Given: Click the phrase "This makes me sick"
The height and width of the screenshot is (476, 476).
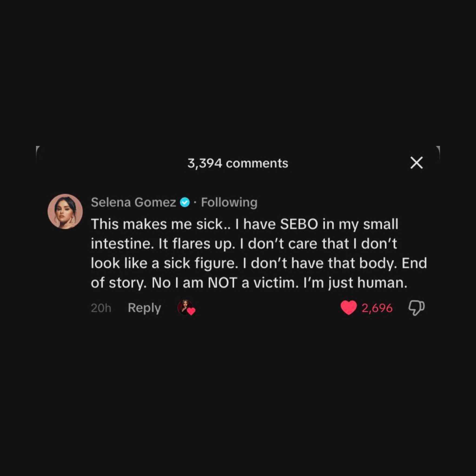Looking at the screenshot, I should coord(156,225).
